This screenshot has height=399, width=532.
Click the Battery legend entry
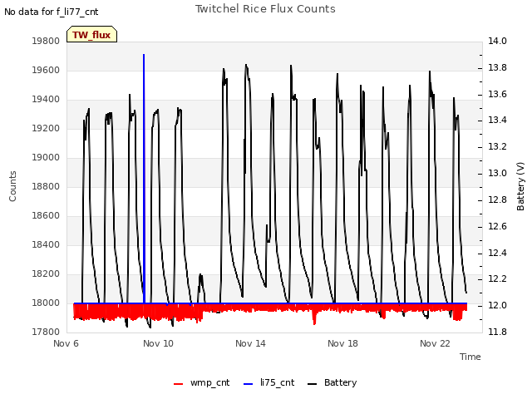click(332, 382)
